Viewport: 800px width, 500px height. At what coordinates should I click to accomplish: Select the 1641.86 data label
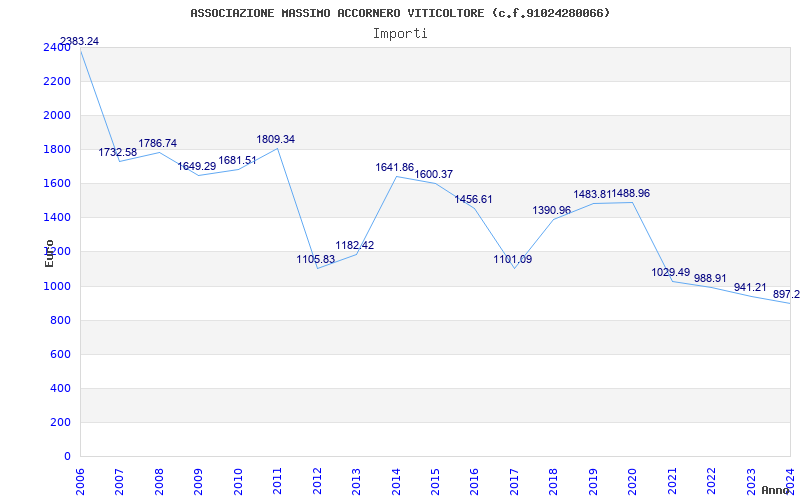coord(395,167)
